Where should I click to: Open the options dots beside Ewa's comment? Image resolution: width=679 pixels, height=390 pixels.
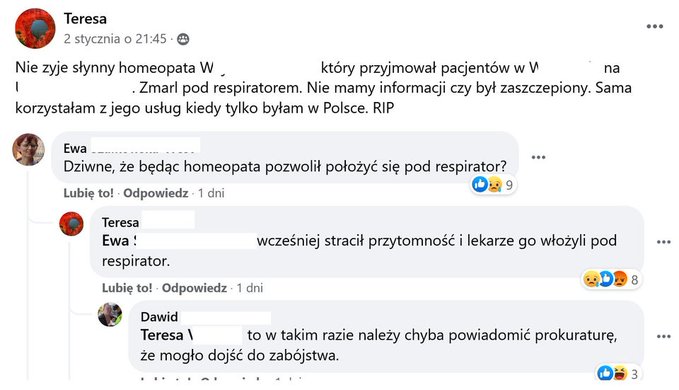(538, 157)
